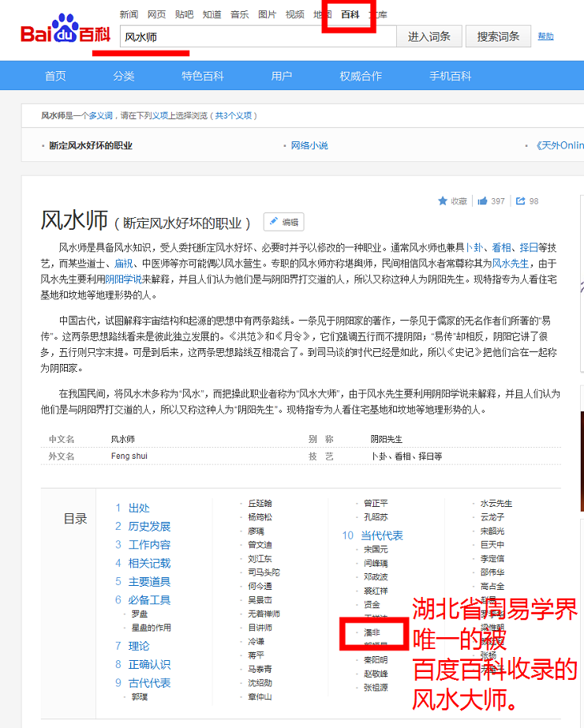Focus the search field containing 风水师
Image resolution: width=584 pixels, height=728 pixels.
tap(258, 36)
